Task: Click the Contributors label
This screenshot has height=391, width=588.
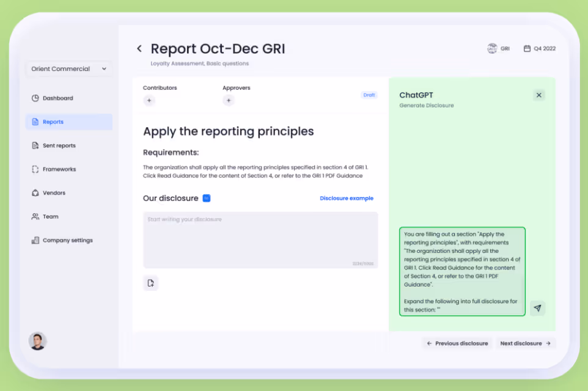Action: (x=160, y=88)
